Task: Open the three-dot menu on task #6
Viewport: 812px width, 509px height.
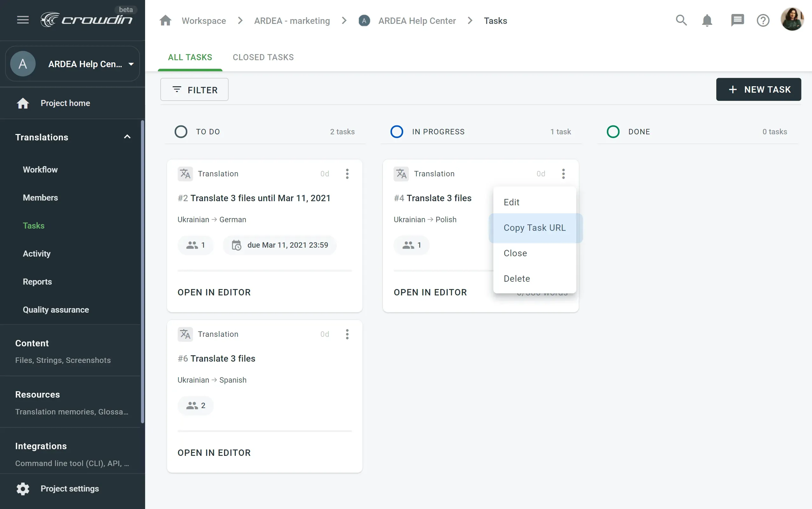Action: [x=347, y=334]
